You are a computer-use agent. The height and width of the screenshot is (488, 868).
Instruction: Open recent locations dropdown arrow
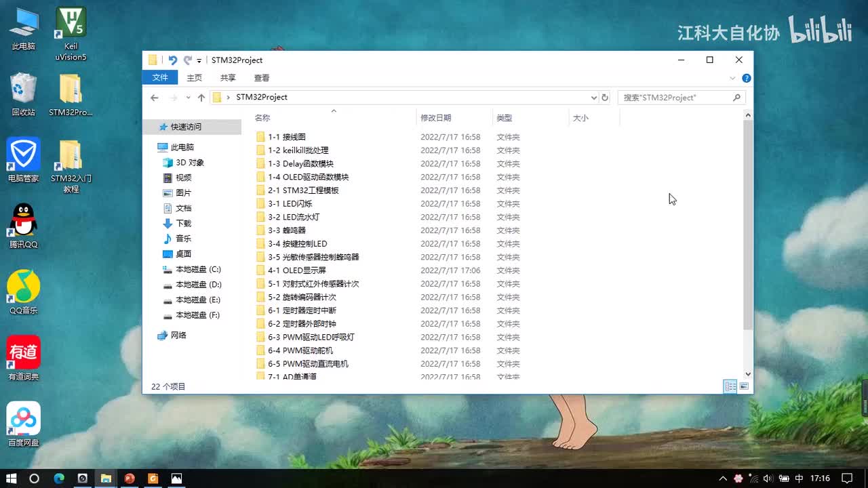click(x=188, y=98)
